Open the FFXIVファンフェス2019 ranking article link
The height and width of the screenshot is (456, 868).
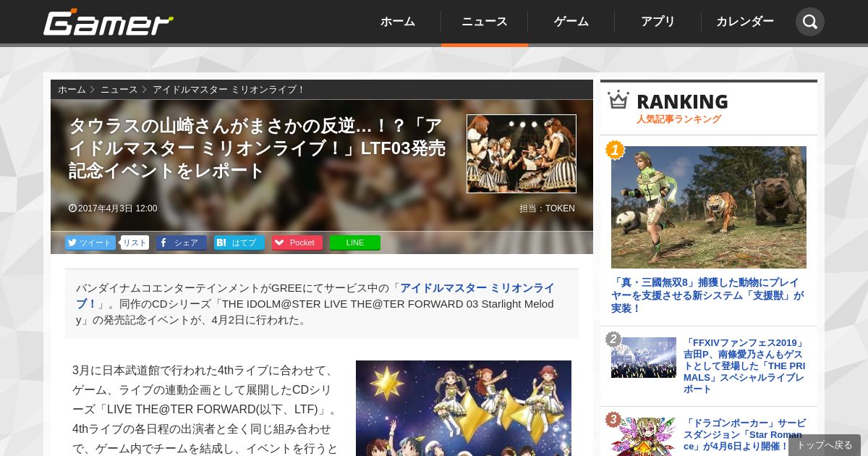(x=745, y=366)
